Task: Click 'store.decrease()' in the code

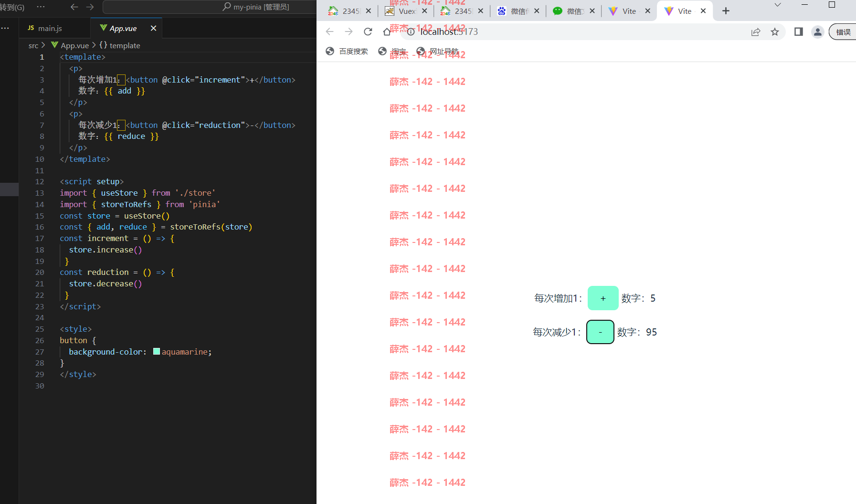Action: click(x=106, y=283)
